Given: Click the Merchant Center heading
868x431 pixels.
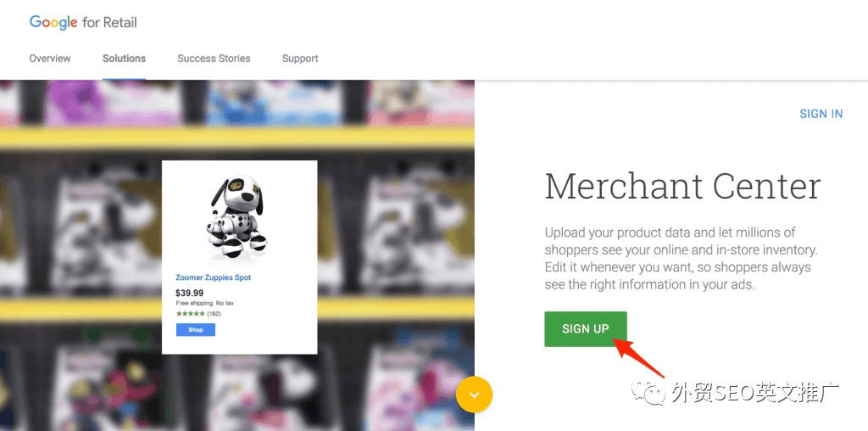Looking at the screenshot, I should pos(682,186).
